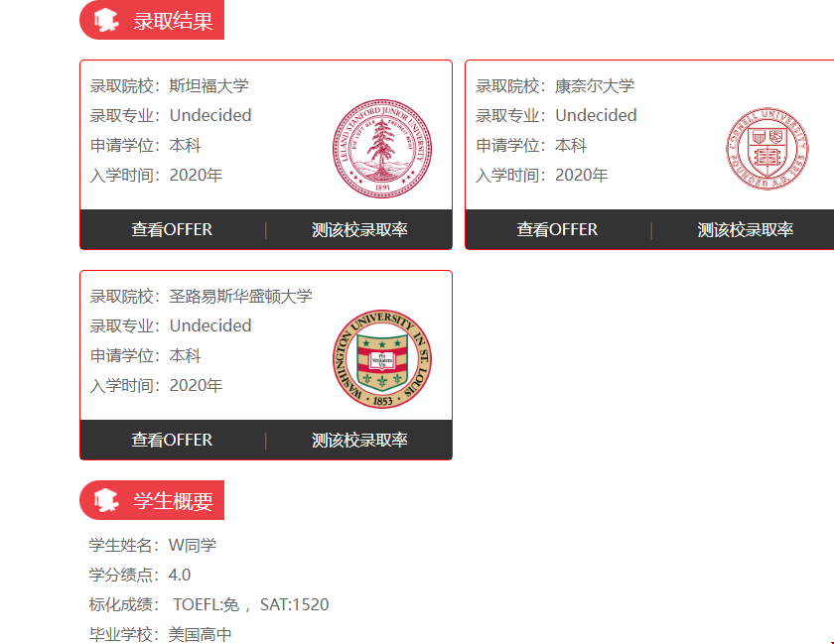Image resolution: width=834 pixels, height=644 pixels.
Task: Click the graduation cap icon beside 录取结果
Action: pyautogui.click(x=106, y=20)
